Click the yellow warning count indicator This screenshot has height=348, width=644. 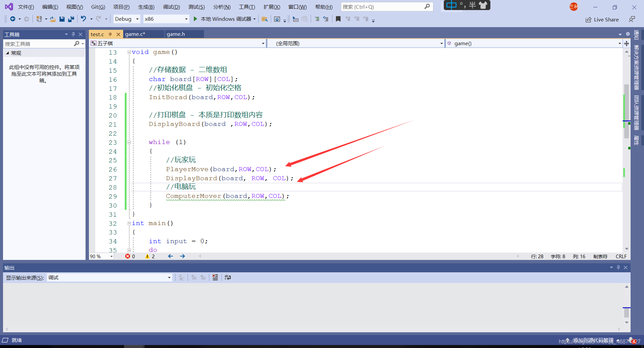[150, 256]
